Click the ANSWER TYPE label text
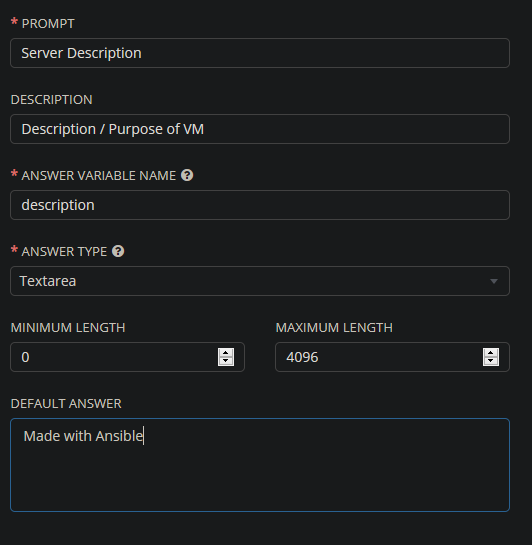Image resolution: width=532 pixels, height=545 pixels. 64,252
